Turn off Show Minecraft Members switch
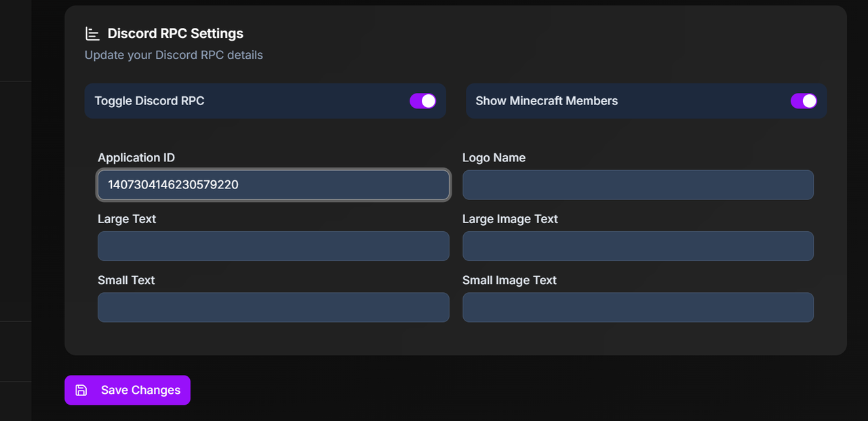The image size is (868, 421). point(804,101)
